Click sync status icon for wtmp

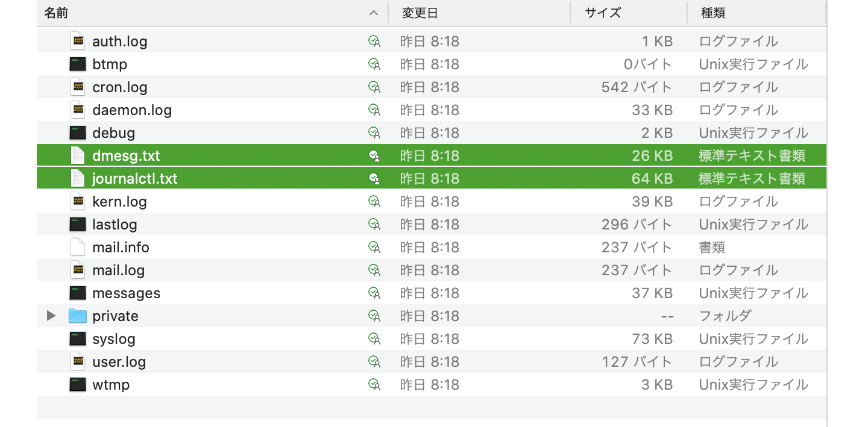[x=374, y=385]
